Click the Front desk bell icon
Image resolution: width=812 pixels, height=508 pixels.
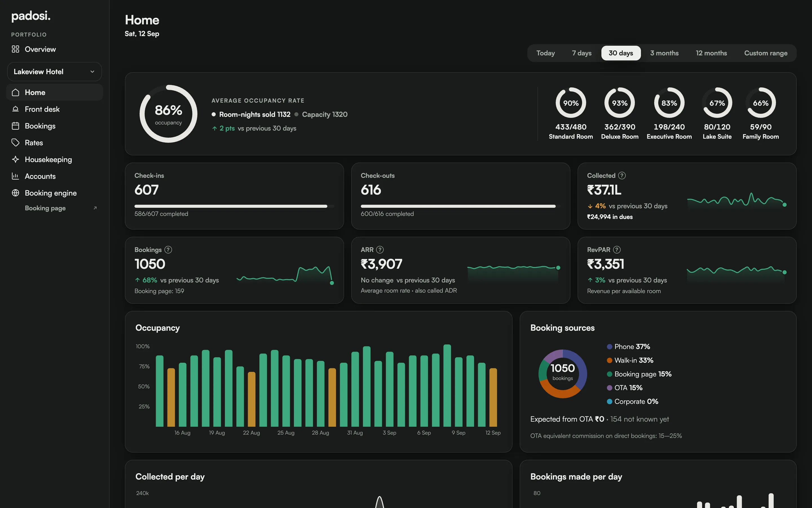coord(16,109)
